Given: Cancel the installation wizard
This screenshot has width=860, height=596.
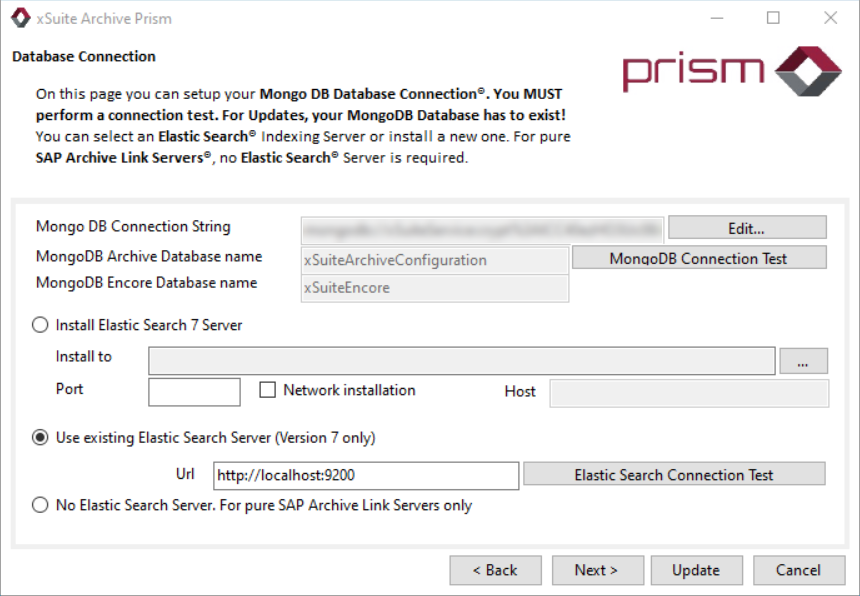Looking at the screenshot, I should point(798,570).
